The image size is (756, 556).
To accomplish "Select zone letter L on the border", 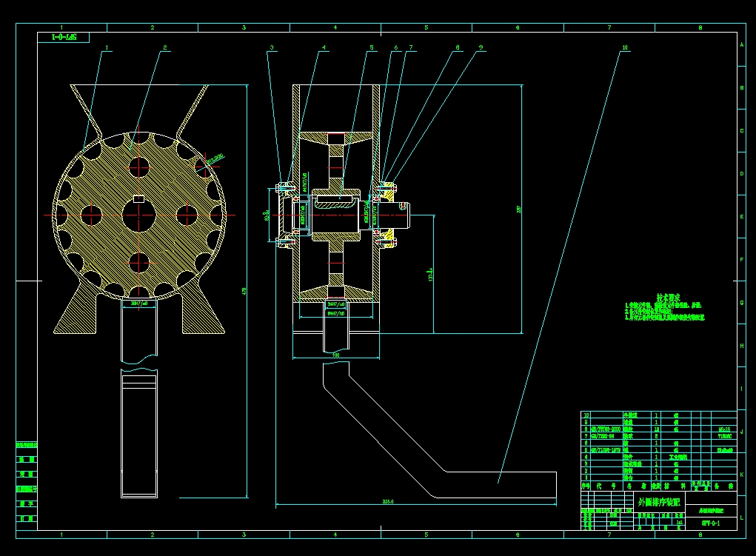I will click(x=741, y=518).
